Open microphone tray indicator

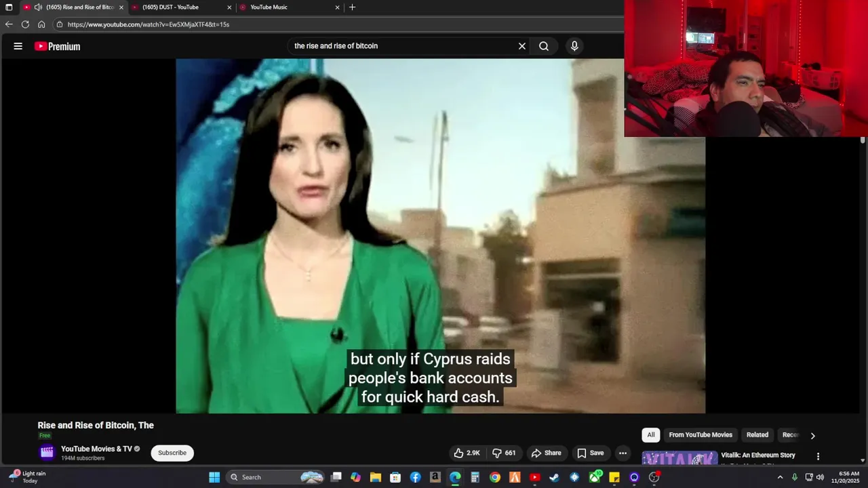(794, 477)
